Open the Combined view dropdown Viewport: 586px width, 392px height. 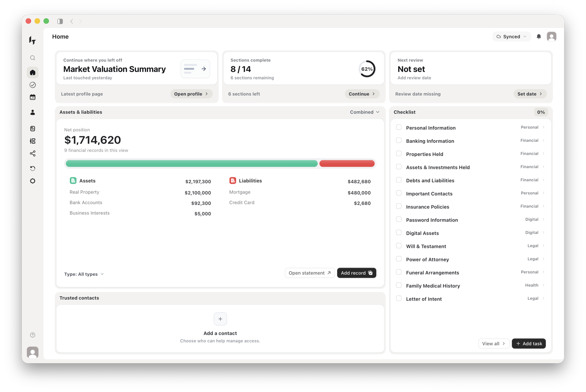365,112
